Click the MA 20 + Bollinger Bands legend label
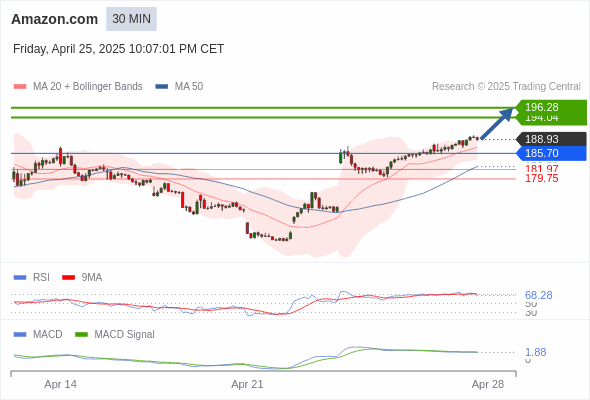This screenshot has width=590, height=400. 88,87
